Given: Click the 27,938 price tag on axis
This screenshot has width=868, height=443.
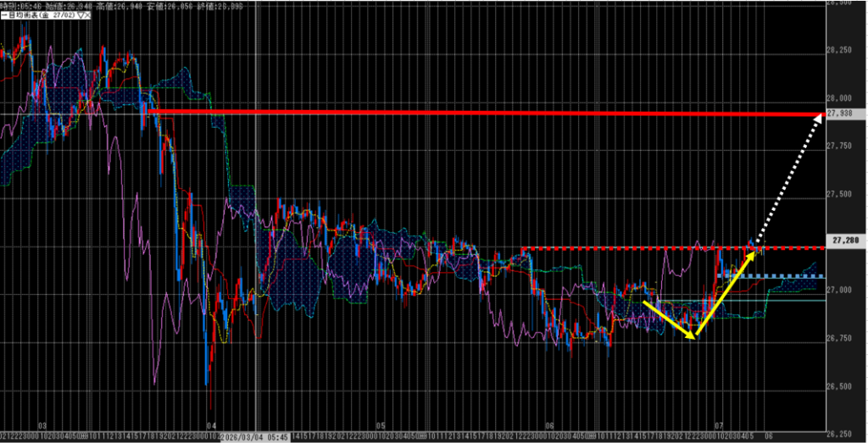Looking at the screenshot, I should click(844, 114).
